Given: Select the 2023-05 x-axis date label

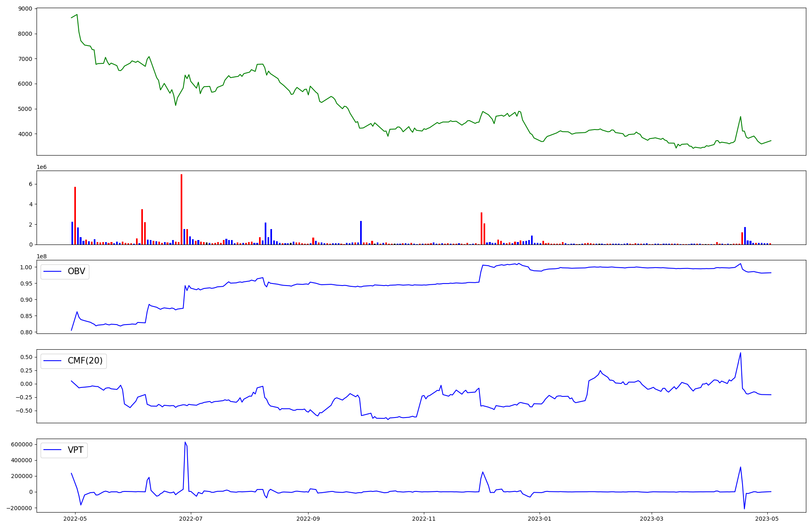Looking at the screenshot, I should [767, 519].
